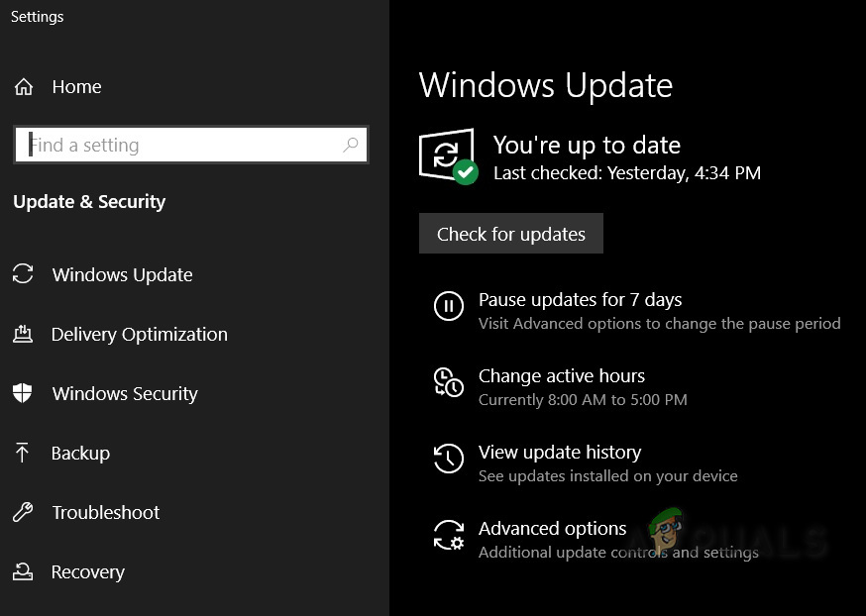Click the update status icon with green checkmark
866x616 pixels.
coord(448,156)
